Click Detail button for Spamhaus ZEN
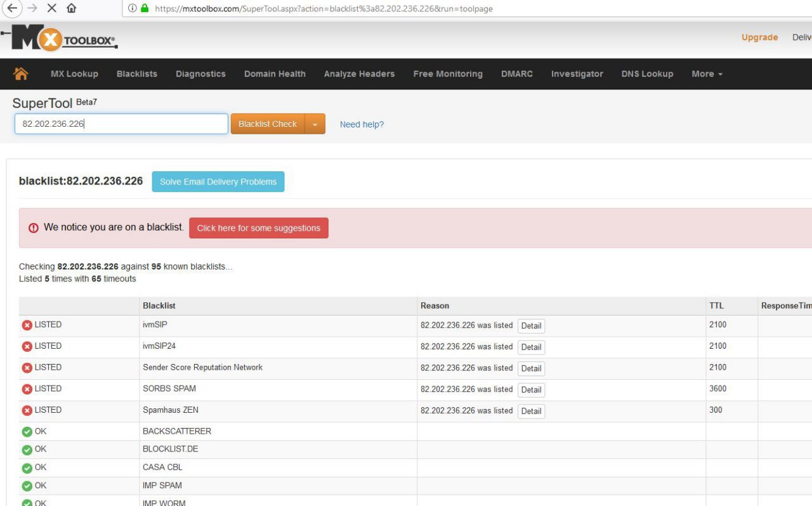The width and height of the screenshot is (812, 506). click(x=531, y=411)
